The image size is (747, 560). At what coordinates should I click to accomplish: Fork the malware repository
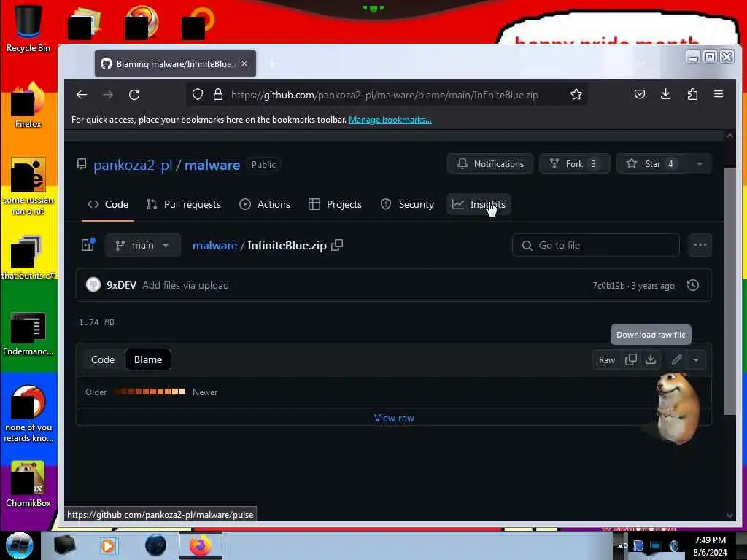click(575, 164)
